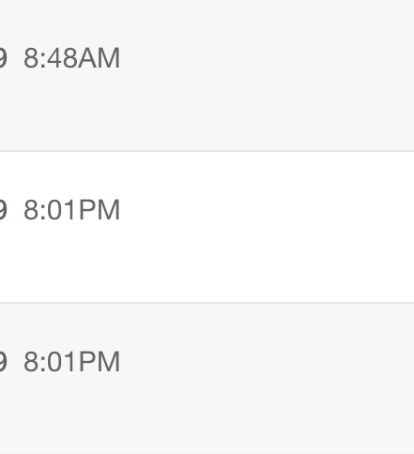Click the partial 9 in the bottom row
This screenshot has width=414, height=454.
coord(3,362)
